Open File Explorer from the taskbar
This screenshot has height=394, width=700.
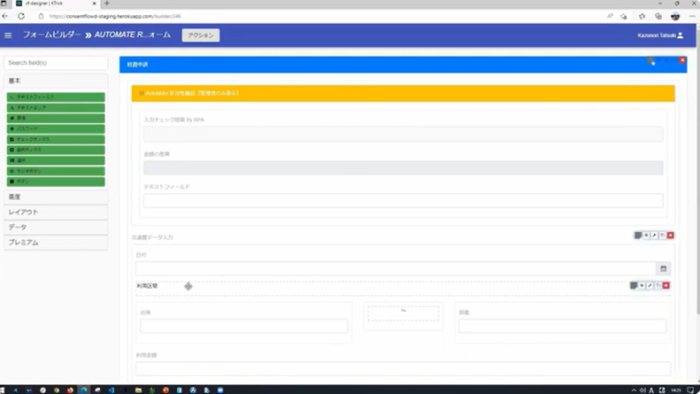[138, 390]
